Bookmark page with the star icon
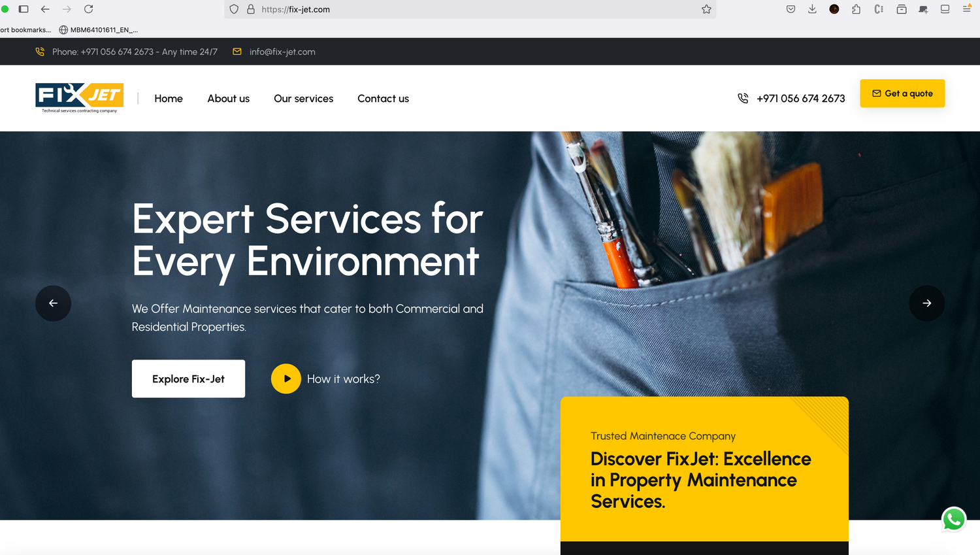 click(706, 9)
